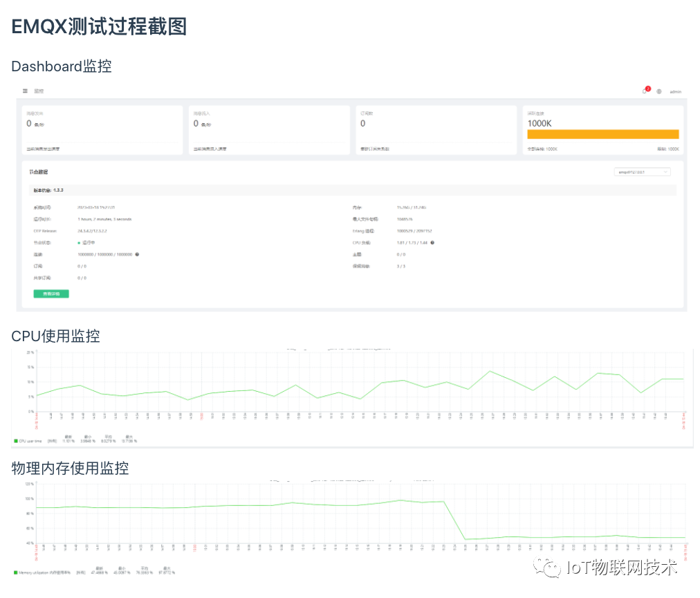700x598 pixels.
Task: Click the "1000000 / 1000000 / 1000000" connections value
Action: pyautogui.click(x=105, y=254)
